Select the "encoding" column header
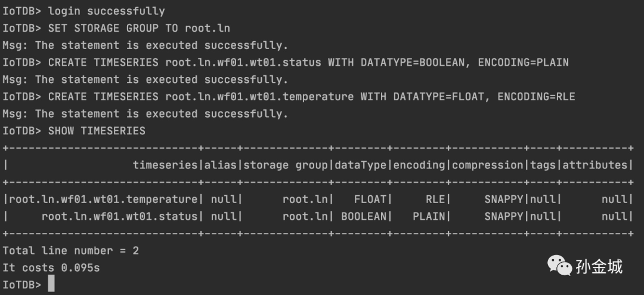This screenshot has width=644, height=295. (419, 165)
